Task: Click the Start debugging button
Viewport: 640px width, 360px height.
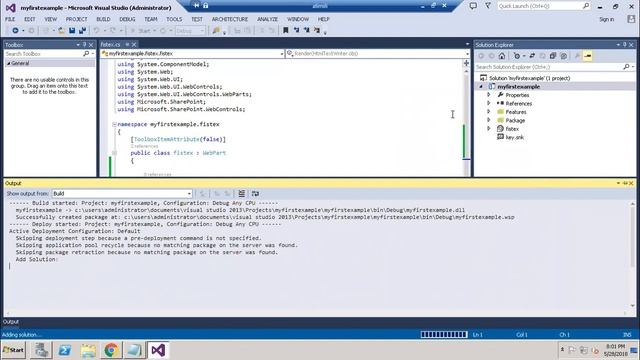Action: [141, 31]
